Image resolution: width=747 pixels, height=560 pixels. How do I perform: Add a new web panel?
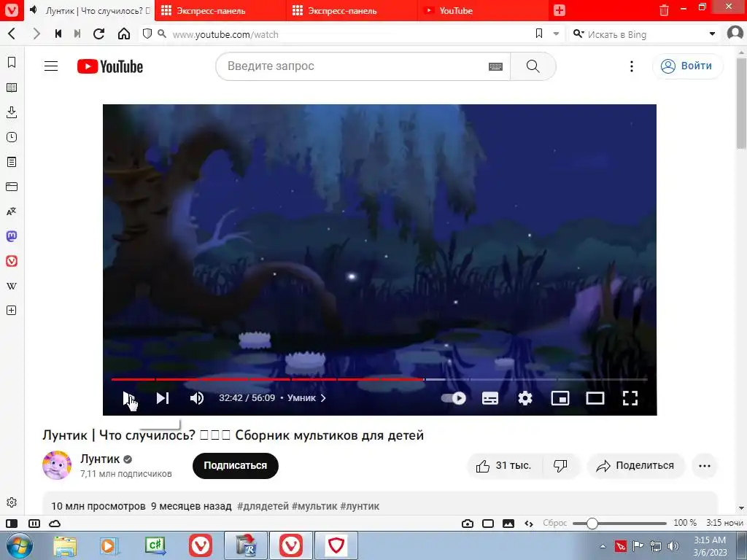pos(12,311)
